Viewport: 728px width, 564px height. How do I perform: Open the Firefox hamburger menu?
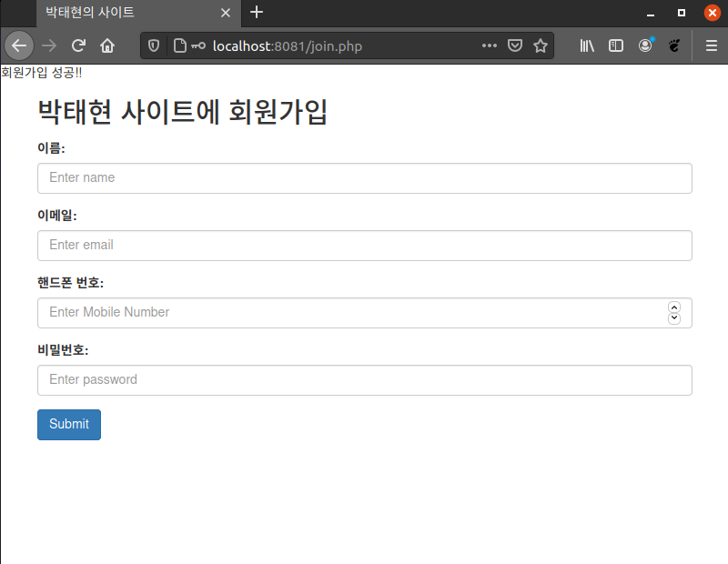click(x=712, y=45)
